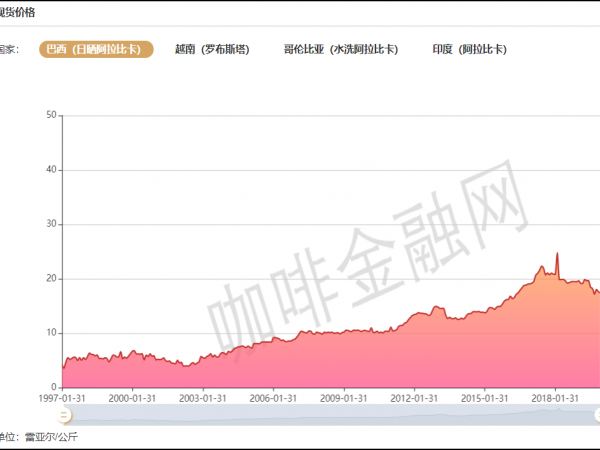The width and height of the screenshot is (600, 450).
Task: Switch to 哥伦比亚 (水洗阿拉比卡) price chart
Action: click(341, 49)
